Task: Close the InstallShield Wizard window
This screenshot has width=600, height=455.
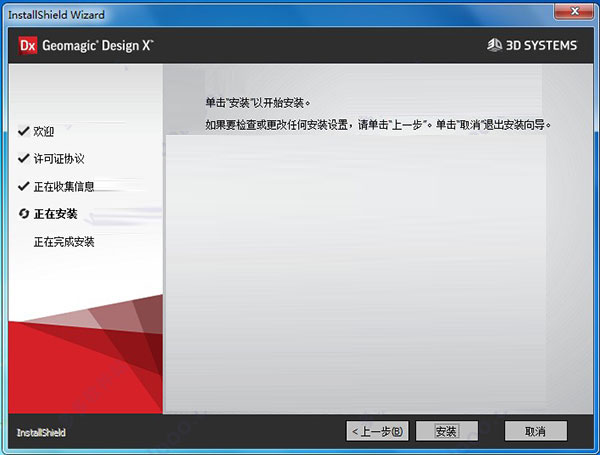Action: 574,11
